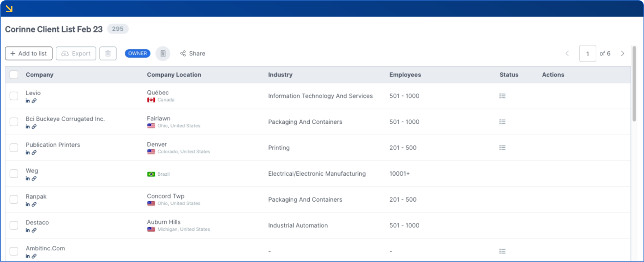The height and width of the screenshot is (262, 644).
Task: Click link icon under Publication Printers
Action: coord(34,153)
